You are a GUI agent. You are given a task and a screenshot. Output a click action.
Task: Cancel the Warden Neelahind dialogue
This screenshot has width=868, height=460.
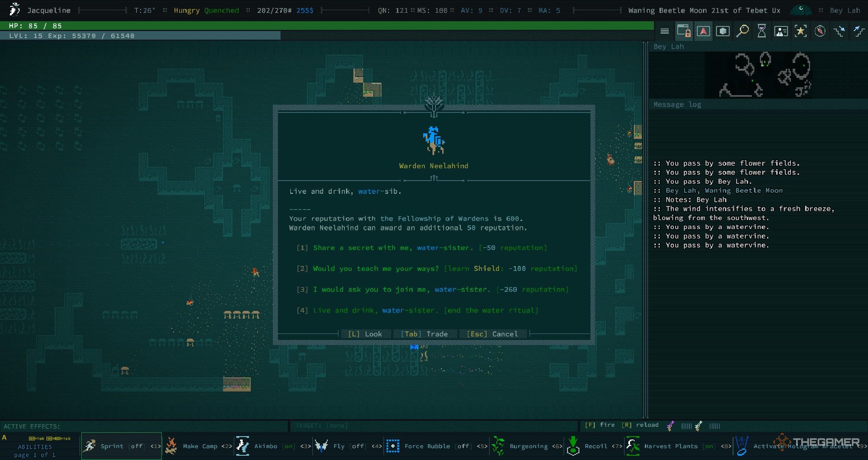point(492,333)
